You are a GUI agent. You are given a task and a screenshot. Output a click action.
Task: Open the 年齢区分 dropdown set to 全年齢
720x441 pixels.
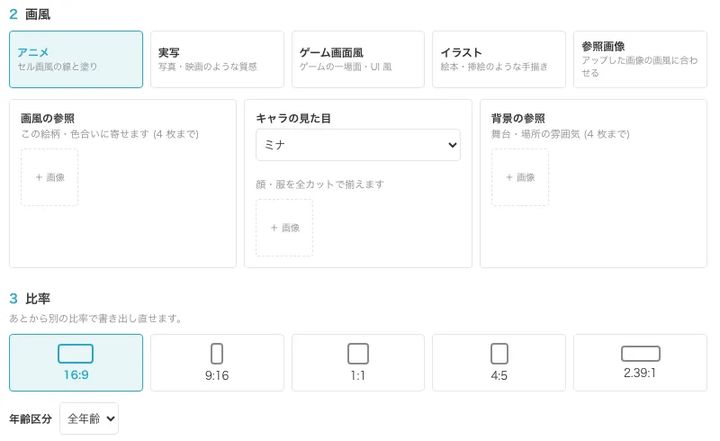[89, 418]
